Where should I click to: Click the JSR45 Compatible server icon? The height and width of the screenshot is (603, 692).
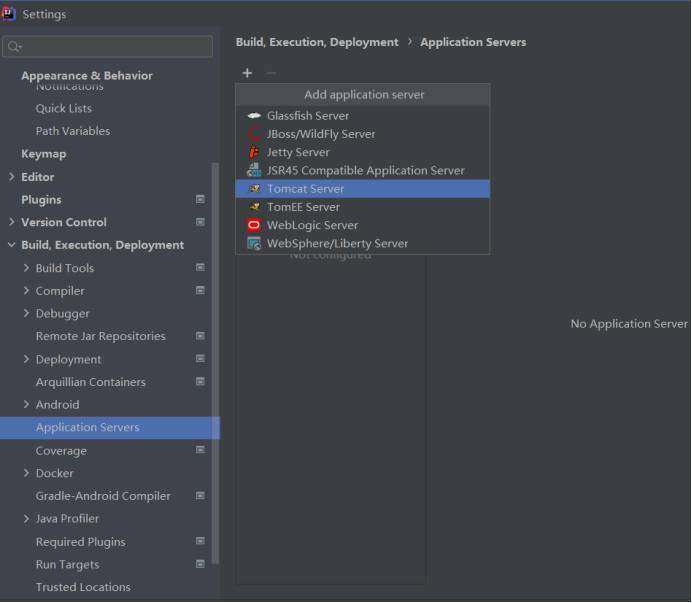[254, 170]
